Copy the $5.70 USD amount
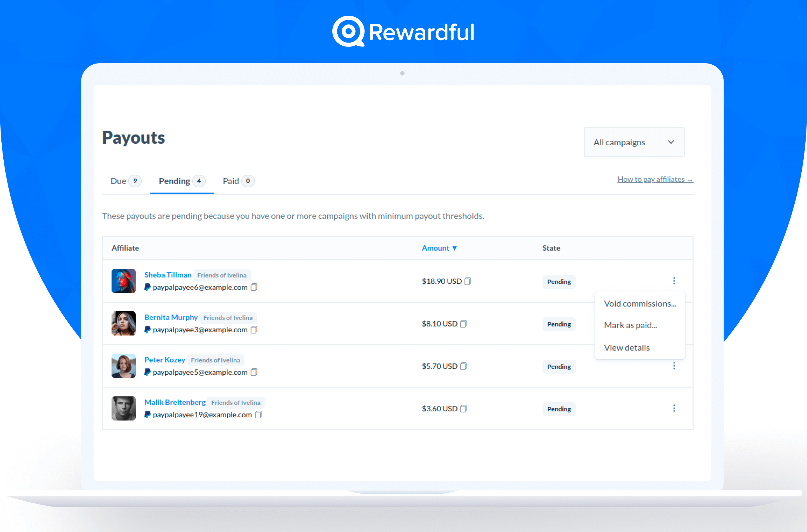Viewport: 807px width, 532px height. pos(463,366)
